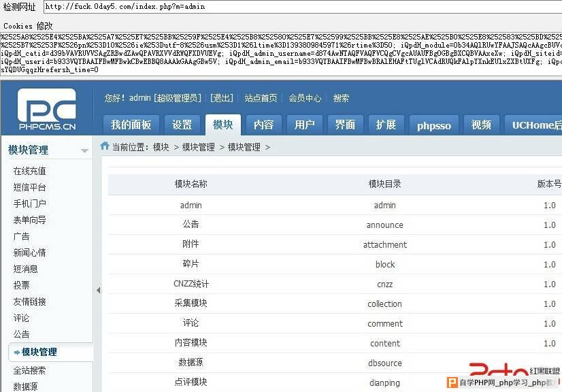The image size is (562, 392).
Task: Click the 评论 module name table cell
Action: (191, 323)
